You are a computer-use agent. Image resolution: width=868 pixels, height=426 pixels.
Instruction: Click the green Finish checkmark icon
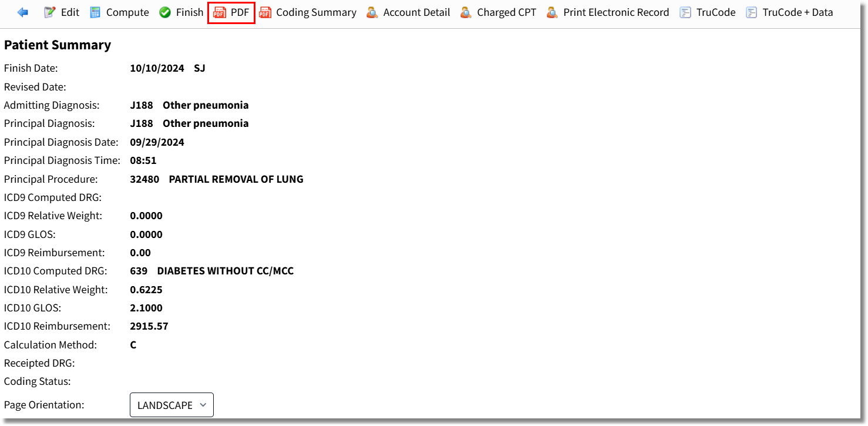[x=165, y=12]
